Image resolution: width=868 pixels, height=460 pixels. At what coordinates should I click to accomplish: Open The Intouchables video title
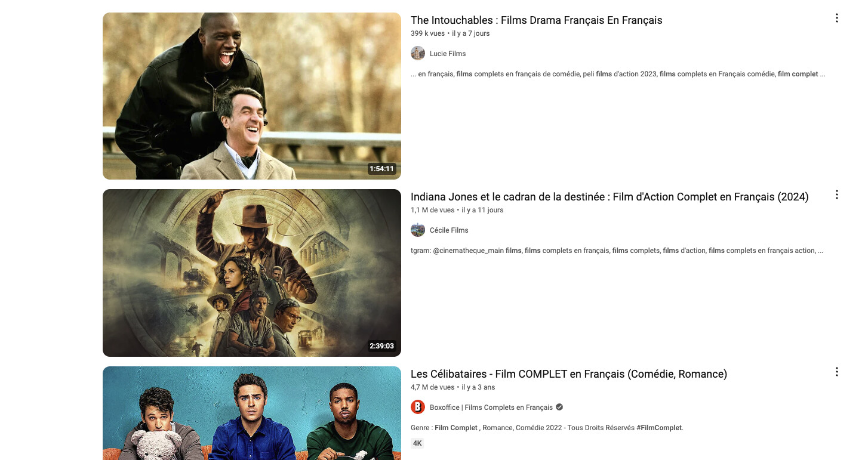point(537,20)
